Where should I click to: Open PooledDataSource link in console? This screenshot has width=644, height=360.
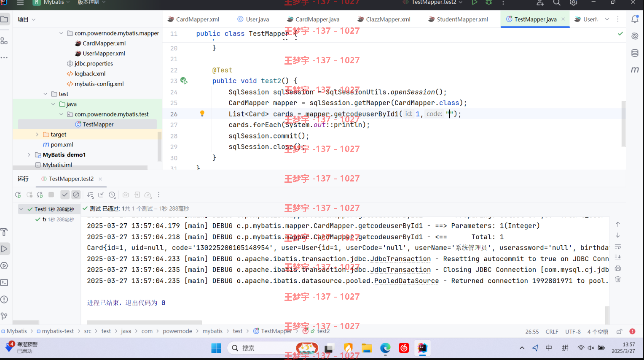406,281
